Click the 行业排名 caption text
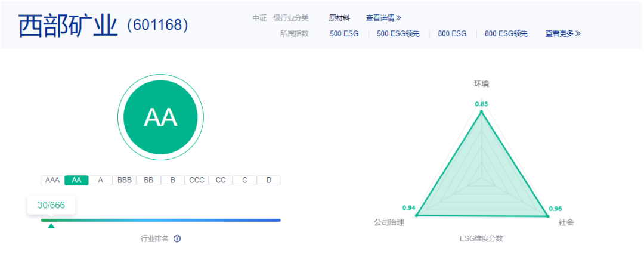Screen dimensions: 644x254 click(154, 238)
